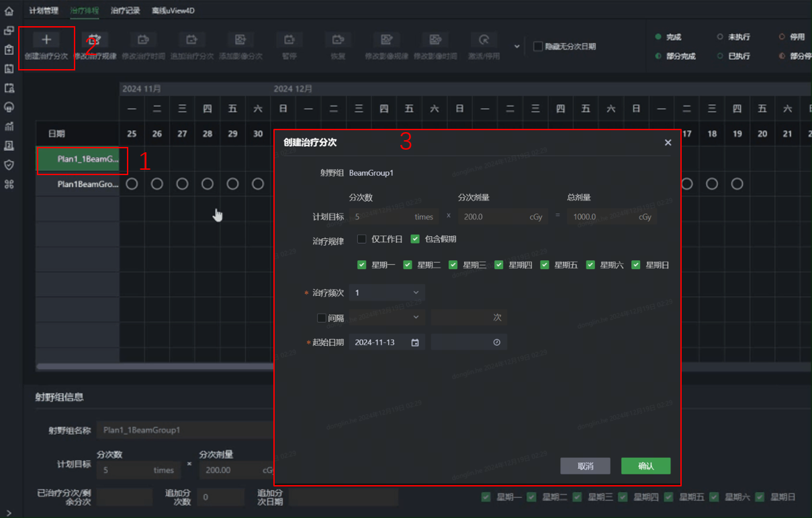This screenshot has width=812, height=518.
Task: Click the 创建治疗分次 plus icon
Action: coord(46,40)
